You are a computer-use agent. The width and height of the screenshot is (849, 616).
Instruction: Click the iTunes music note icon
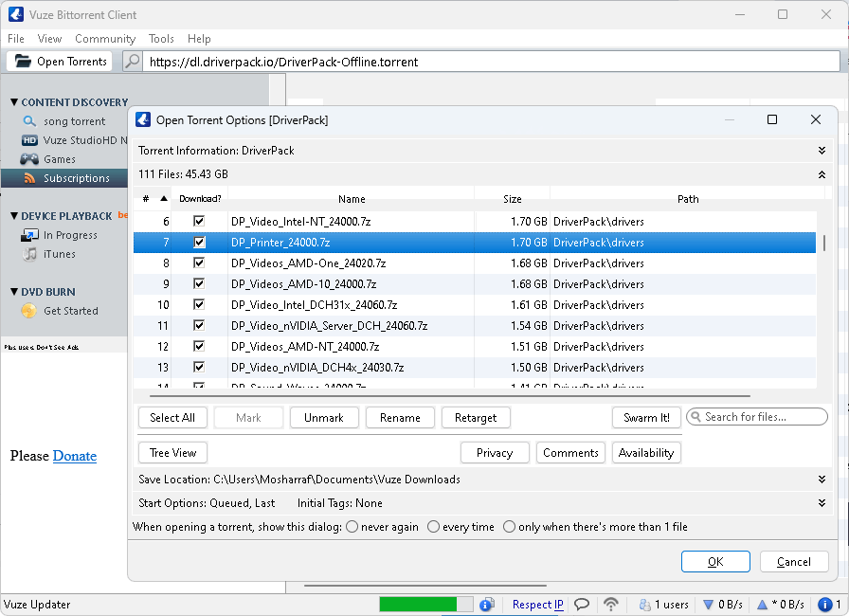(x=29, y=254)
